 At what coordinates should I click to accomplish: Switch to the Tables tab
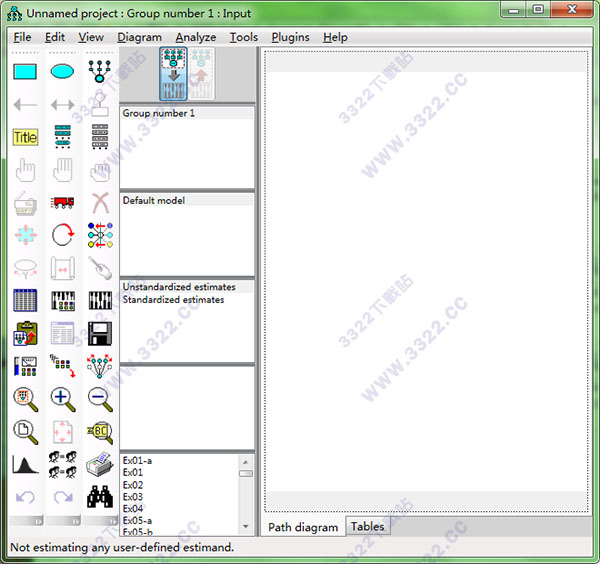367,527
